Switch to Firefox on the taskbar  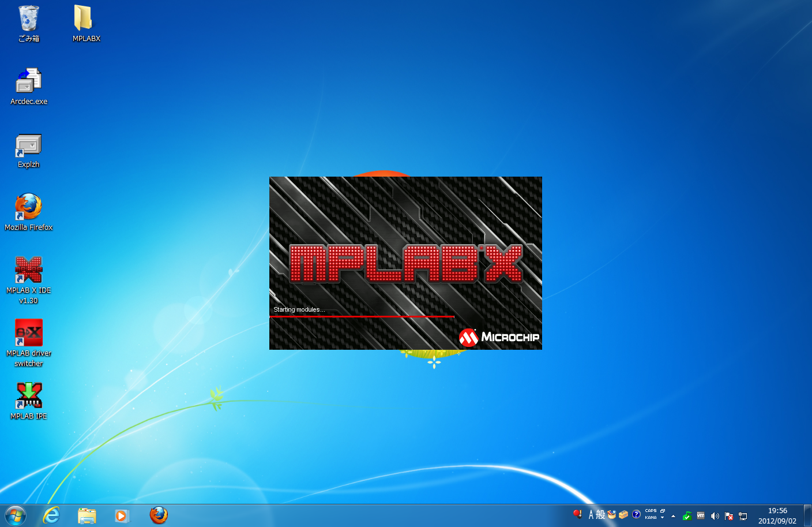(159, 515)
